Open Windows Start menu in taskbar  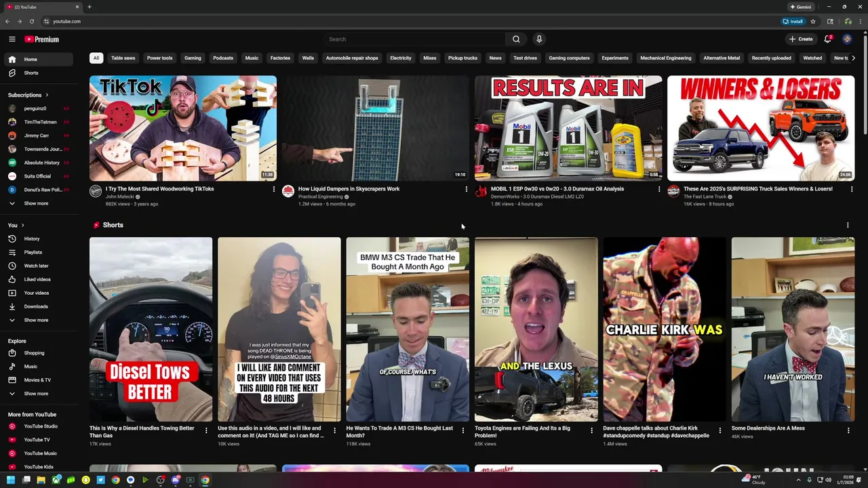coord(12,480)
